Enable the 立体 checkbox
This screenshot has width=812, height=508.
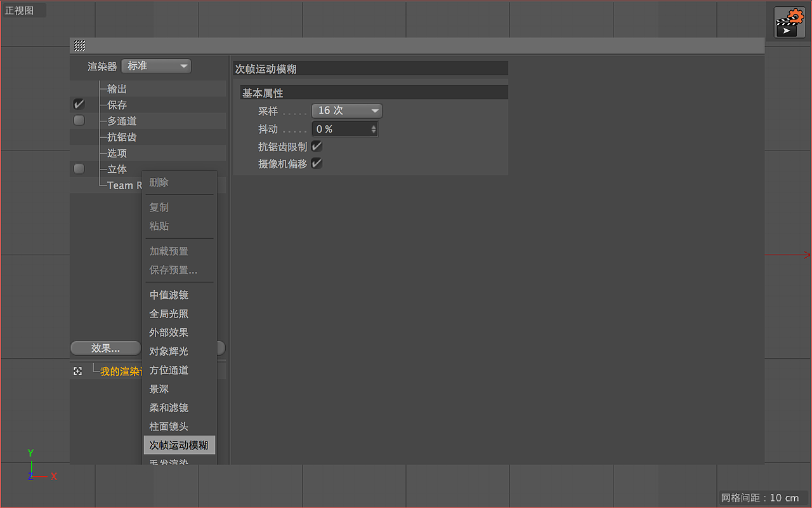[79, 169]
